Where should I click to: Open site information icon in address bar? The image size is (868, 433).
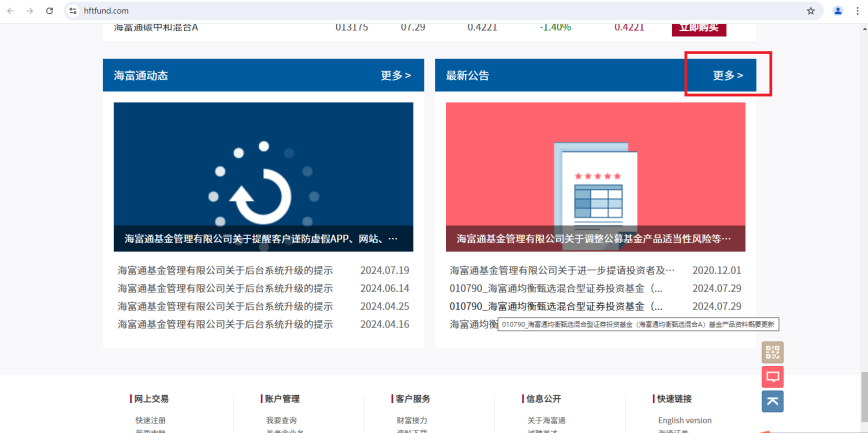pos(73,11)
